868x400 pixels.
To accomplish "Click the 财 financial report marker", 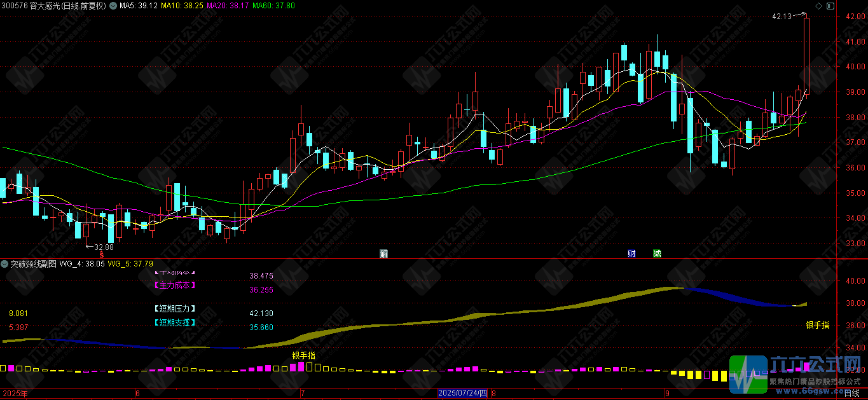I will 631,254.
